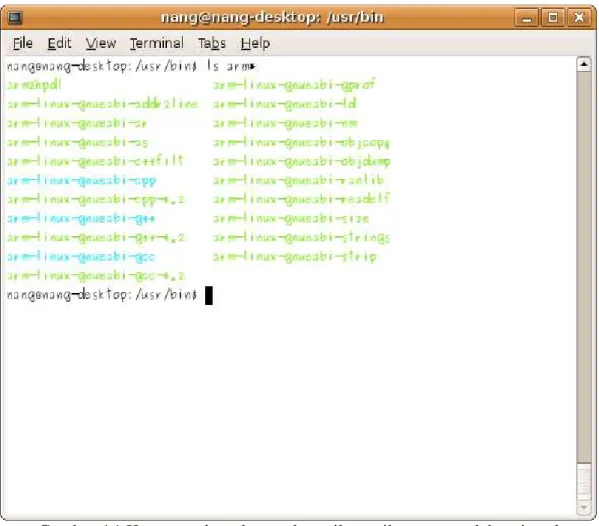Click the window title nang@nang-desktop: /usr/bin
599x526 pixels.
(272, 18)
